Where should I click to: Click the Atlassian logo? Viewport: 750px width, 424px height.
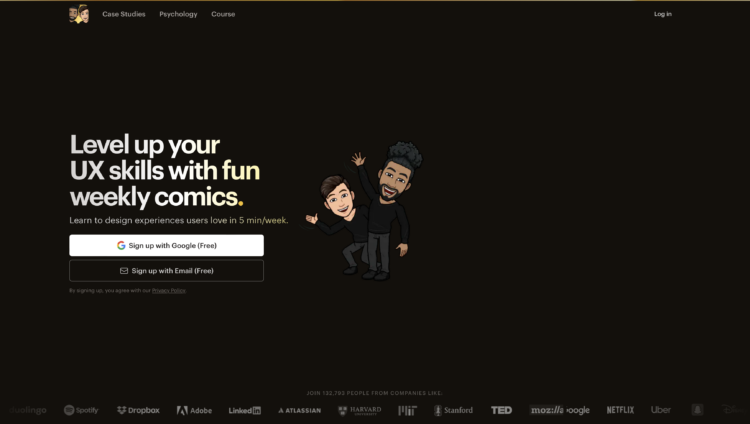point(299,411)
